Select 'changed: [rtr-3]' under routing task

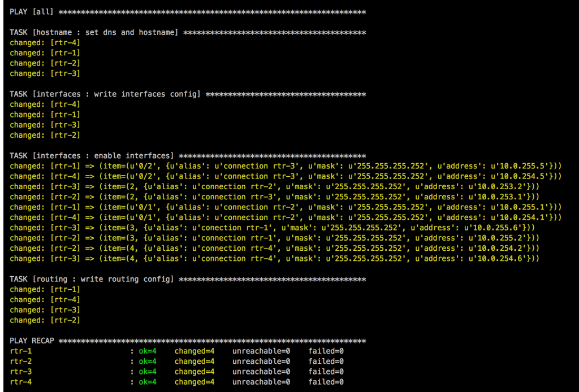45,310
